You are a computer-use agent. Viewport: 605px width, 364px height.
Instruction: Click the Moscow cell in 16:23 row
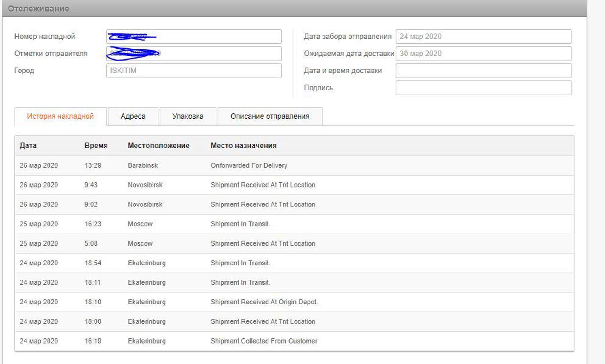(x=140, y=224)
